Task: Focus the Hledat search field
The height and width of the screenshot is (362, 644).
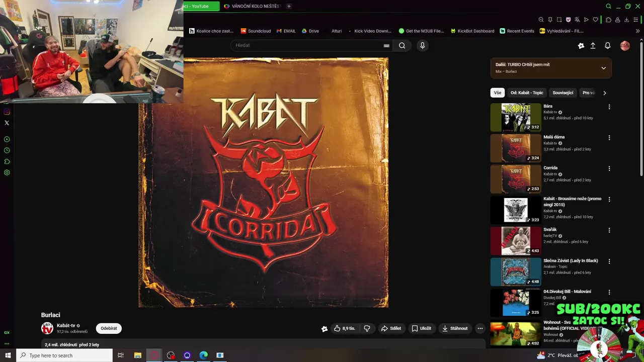Action: point(307,45)
